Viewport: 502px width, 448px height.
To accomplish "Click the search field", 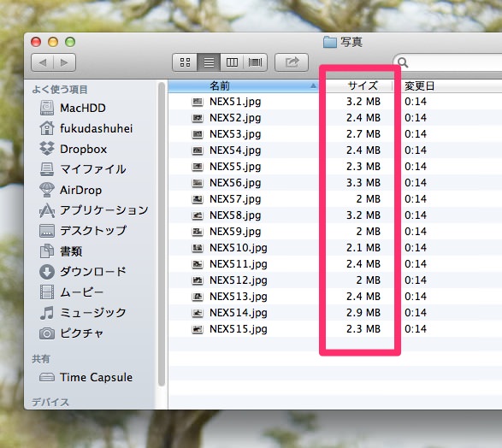I will (x=448, y=62).
